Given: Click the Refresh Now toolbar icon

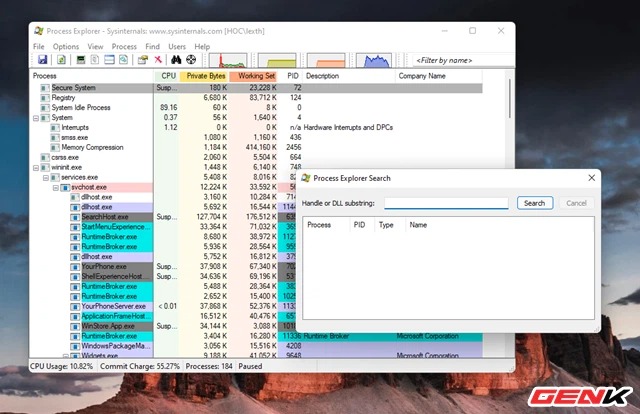Looking at the screenshot, I should (x=59, y=60).
